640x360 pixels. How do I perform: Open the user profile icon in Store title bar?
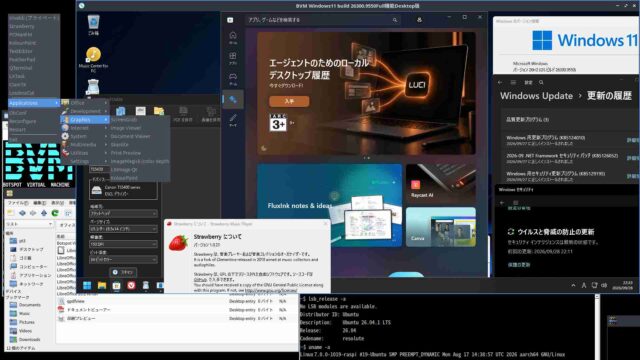coord(419,20)
